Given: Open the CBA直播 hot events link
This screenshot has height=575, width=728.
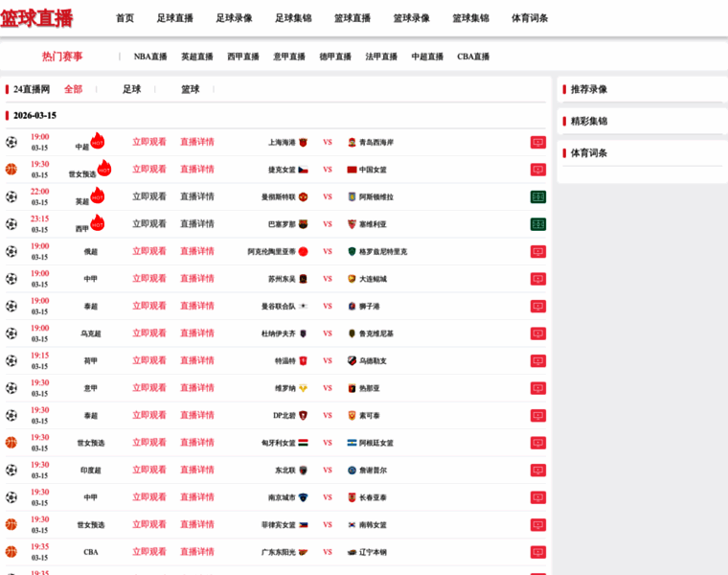Looking at the screenshot, I should click(473, 57).
